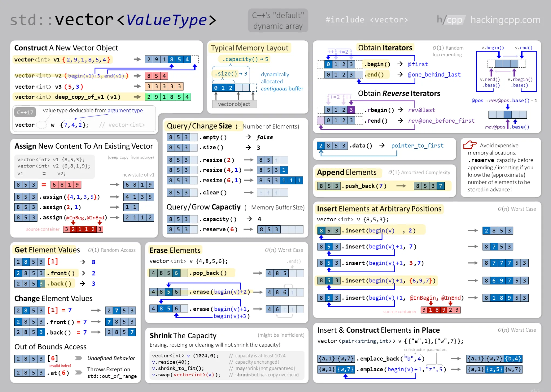Click the "std::out_of_range" text
The width and height of the screenshot is (551, 392).
[x=112, y=376]
